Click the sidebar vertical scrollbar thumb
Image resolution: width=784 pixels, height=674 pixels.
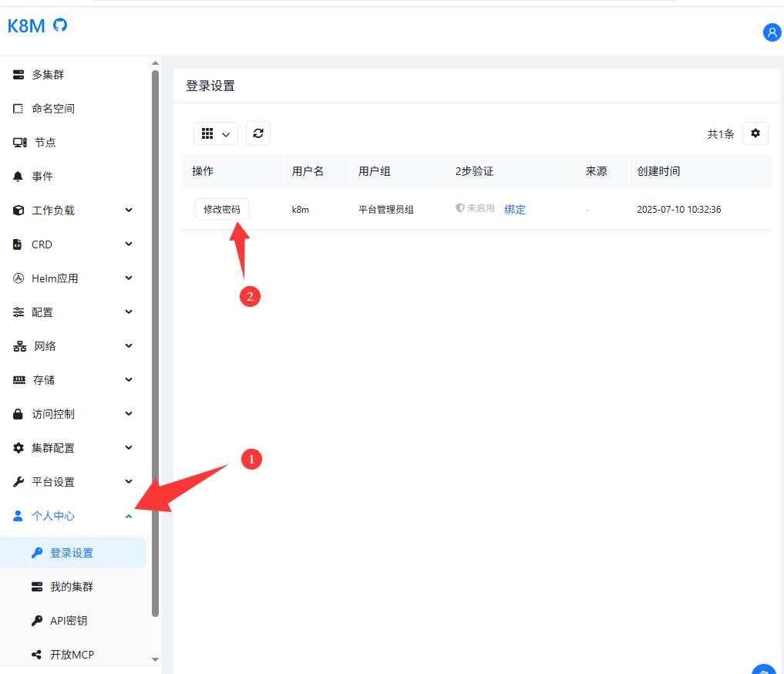[x=155, y=343]
